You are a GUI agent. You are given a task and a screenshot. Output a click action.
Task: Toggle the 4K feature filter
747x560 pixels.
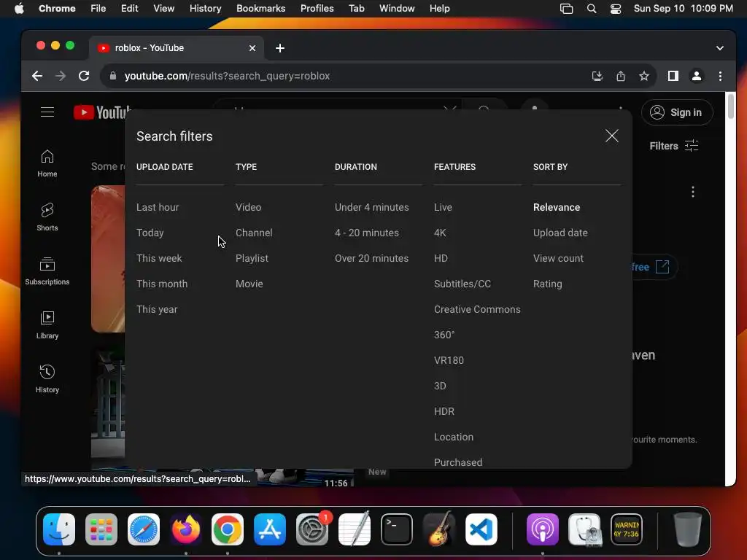coord(440,233)
